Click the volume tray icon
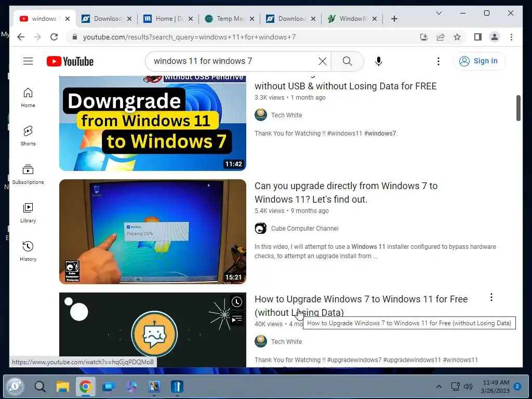Image resolution: width=532 pixels, height=399 pixels. click(468, 387)
